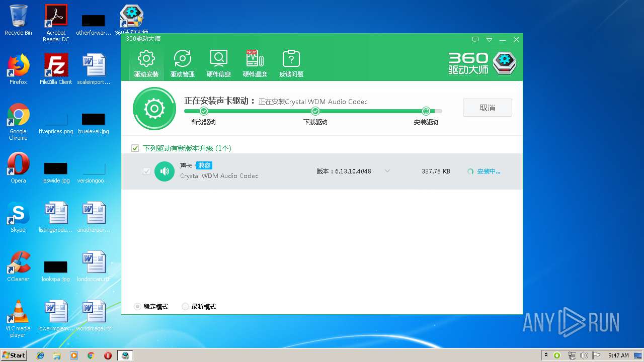The height and width of the screenshot is (362, 644).
Task: Click the large gear install status icon
Action: pos(154,109)
